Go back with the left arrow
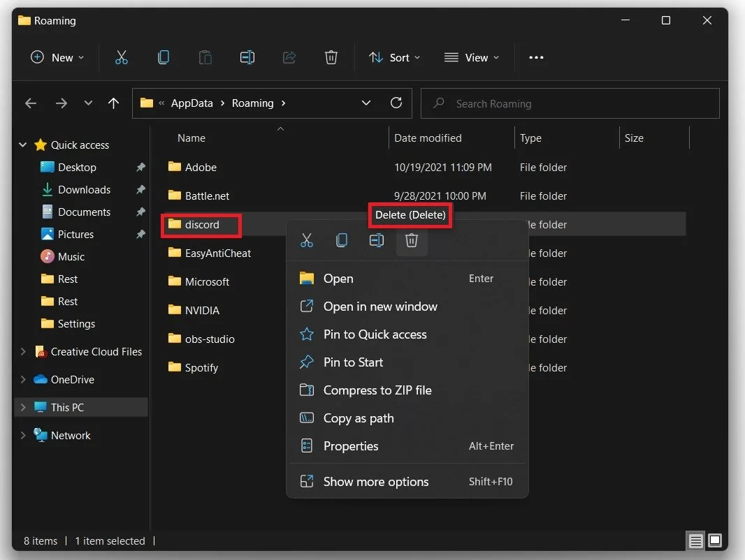Screen dimensions: 745x560 coord(31,103)
